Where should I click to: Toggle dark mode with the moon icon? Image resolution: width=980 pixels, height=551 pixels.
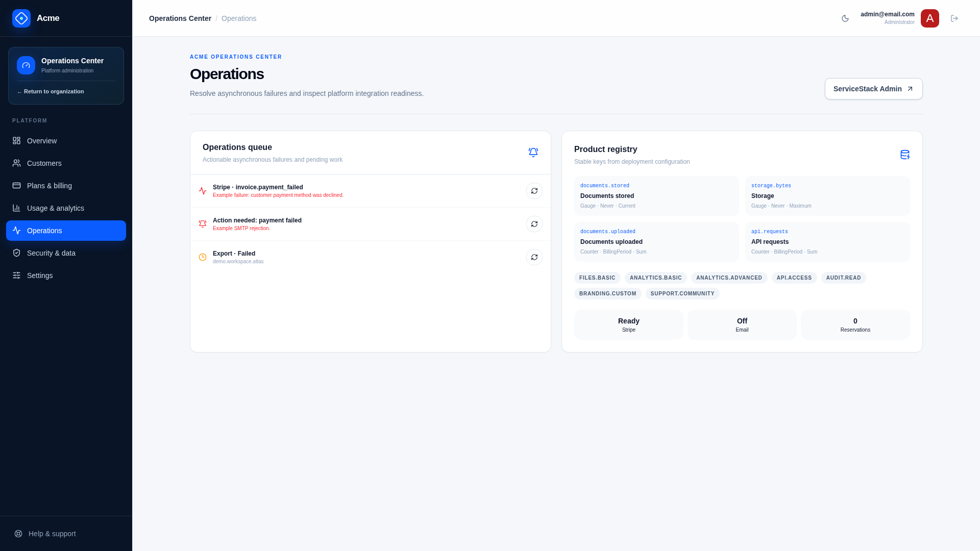(x=845, y=18)
